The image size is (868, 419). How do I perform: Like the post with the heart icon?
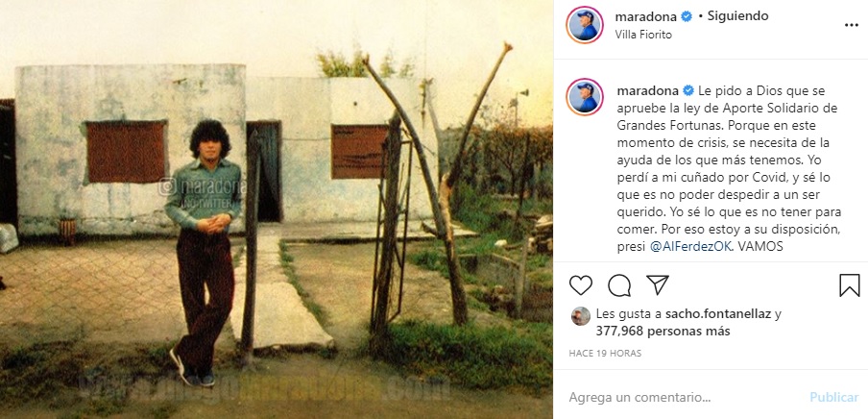tap(581, 284)
